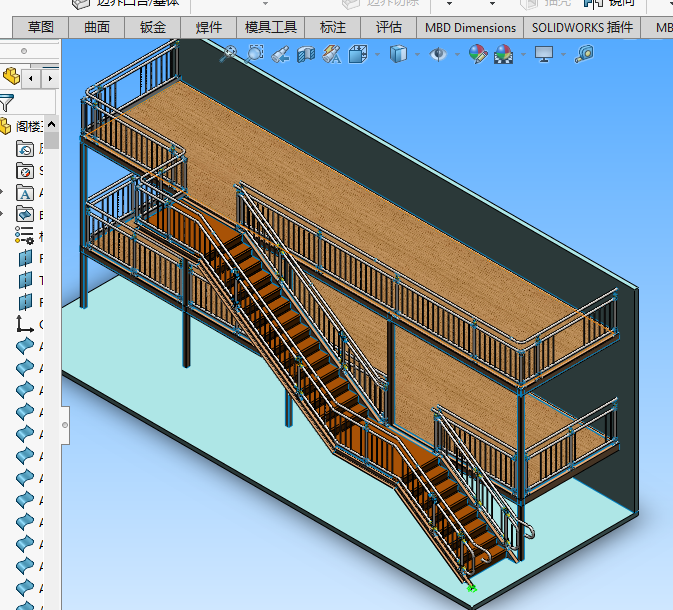Switch to the MBD Dimensions tab

click(x=470, y=28)
